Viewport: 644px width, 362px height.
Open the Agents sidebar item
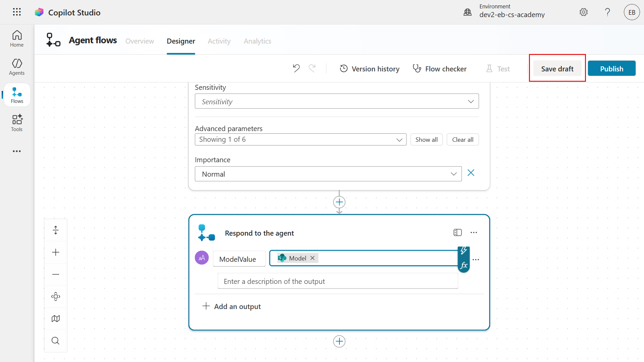(17, 67)
